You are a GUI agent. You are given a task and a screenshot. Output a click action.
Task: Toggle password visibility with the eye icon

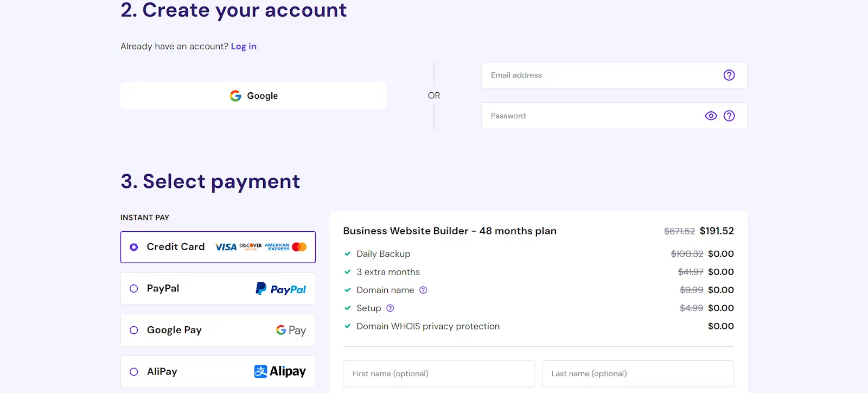click(711, 116)
